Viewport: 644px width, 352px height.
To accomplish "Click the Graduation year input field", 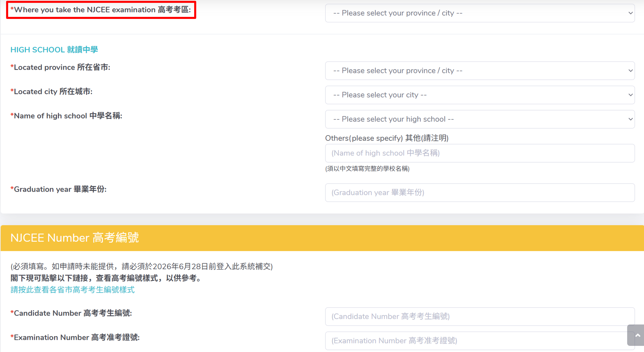I will pyautogui.click(x=480, y=192).
